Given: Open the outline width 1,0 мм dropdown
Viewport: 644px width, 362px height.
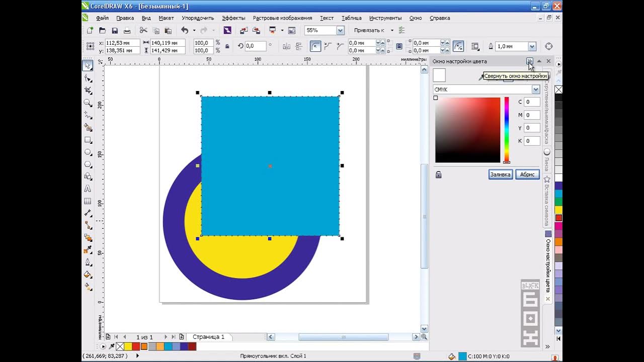Looking at the screenshot, I should point(532,46).
